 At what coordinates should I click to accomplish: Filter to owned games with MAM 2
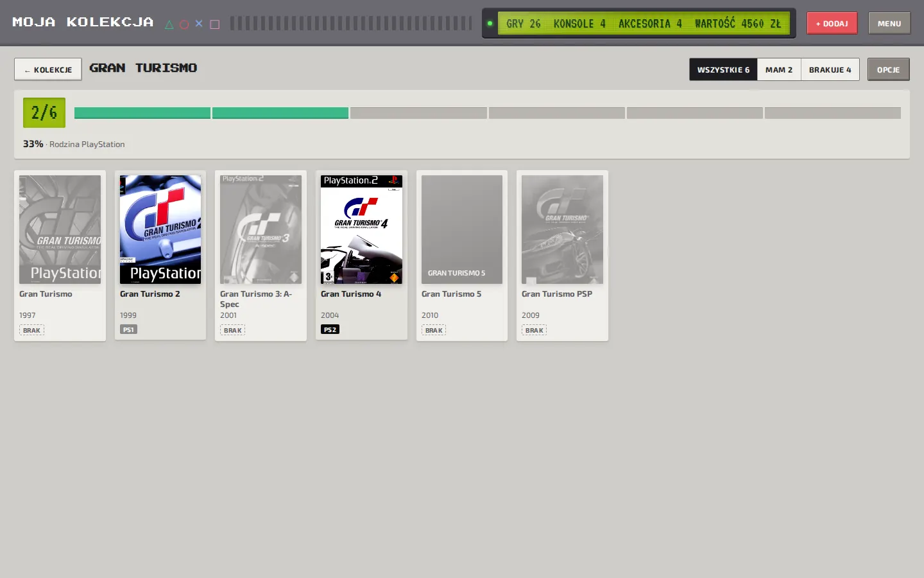(779, 69)
